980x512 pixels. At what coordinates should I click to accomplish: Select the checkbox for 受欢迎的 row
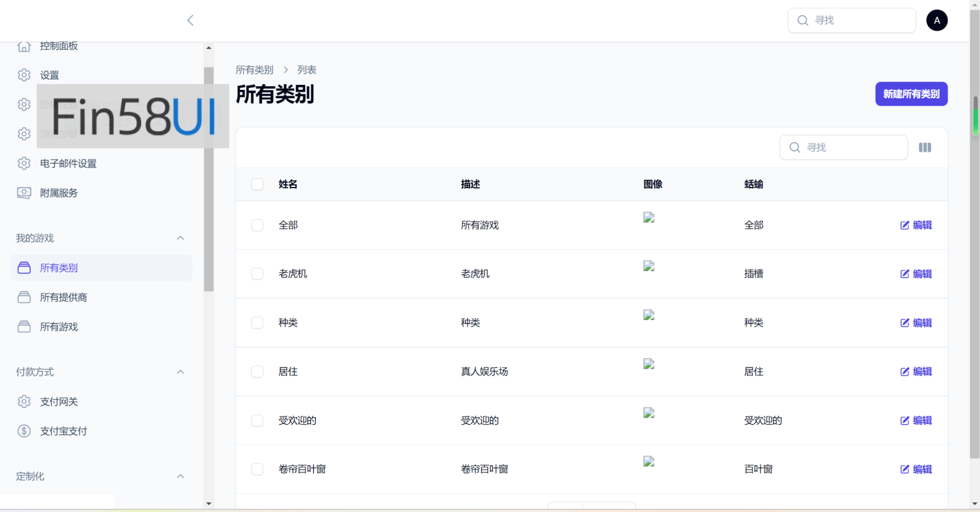click(x=257, y=421)
